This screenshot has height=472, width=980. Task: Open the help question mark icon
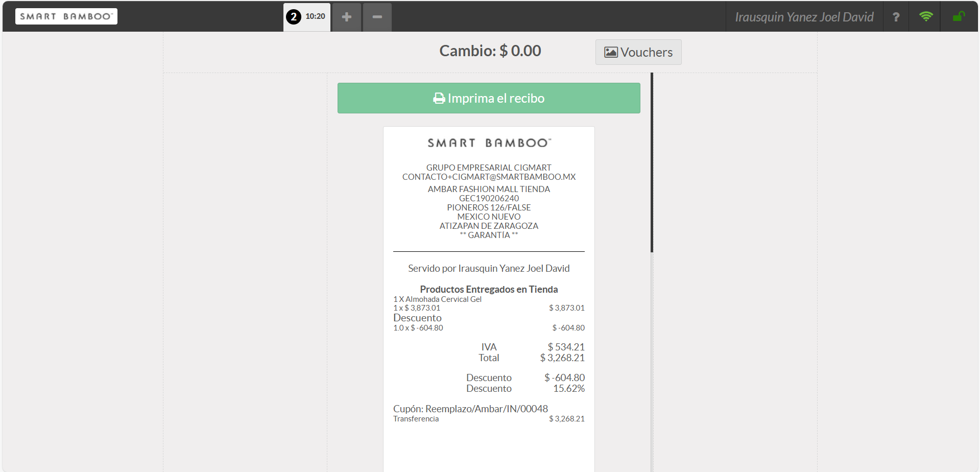pyautogui.click(x=896, y=17)
